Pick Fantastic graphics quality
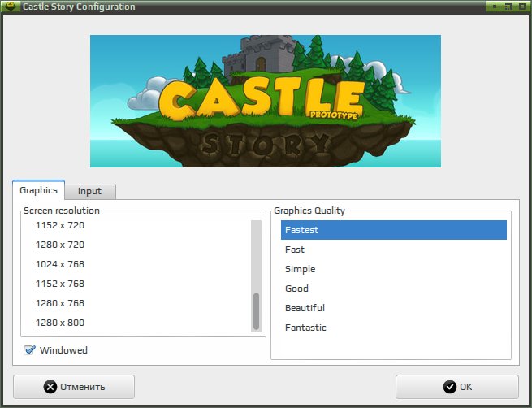532x408 pixels. click(x=394, y=328)
